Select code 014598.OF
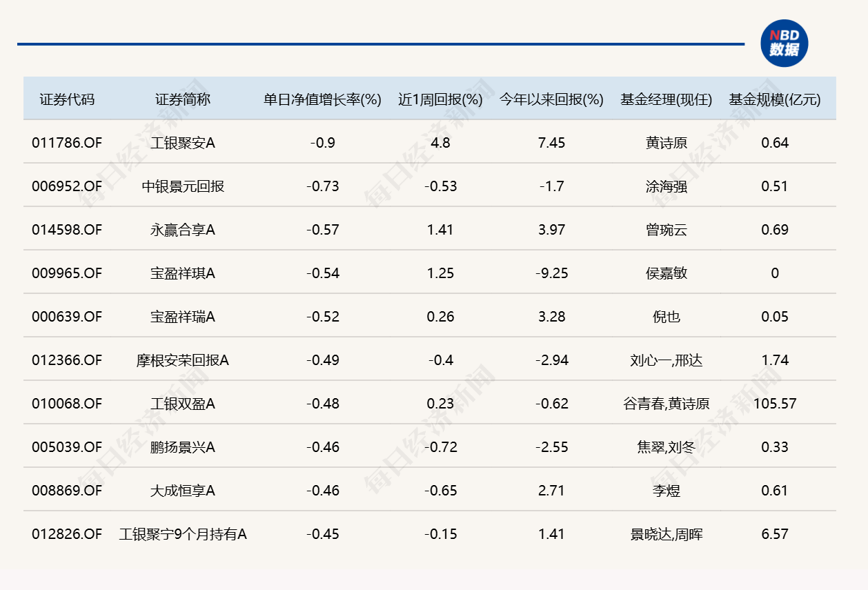Image resolution: width=868 pixels, height=590 pixels. coord(67,230)
